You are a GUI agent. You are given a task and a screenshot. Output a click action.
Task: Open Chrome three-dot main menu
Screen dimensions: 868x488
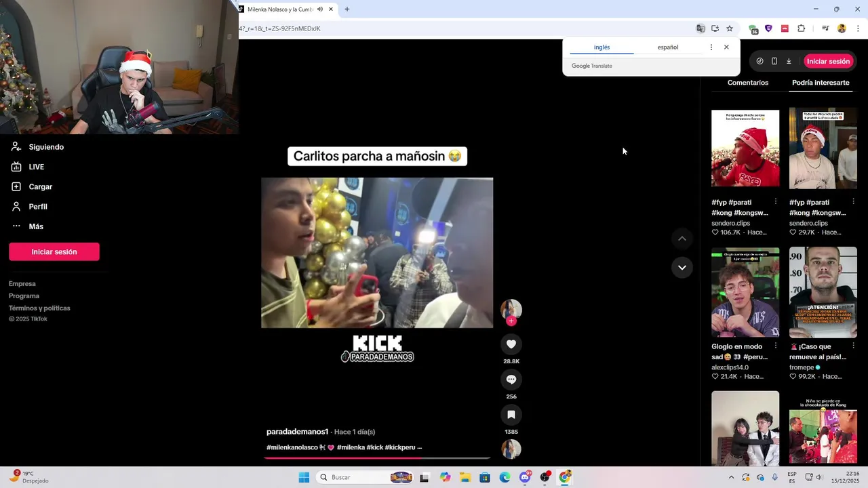pyautogui.click(x=858, y=28)
